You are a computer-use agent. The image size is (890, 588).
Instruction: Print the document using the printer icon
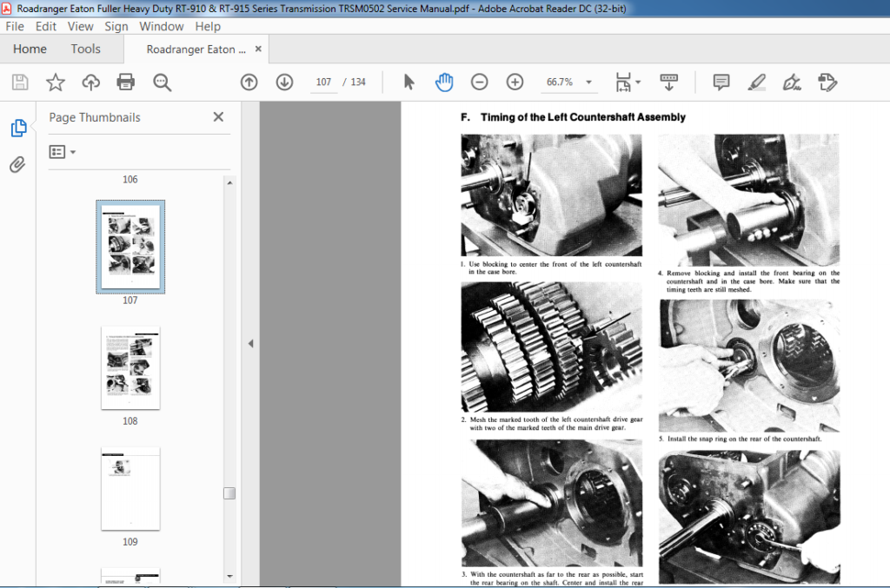(125, 83)
